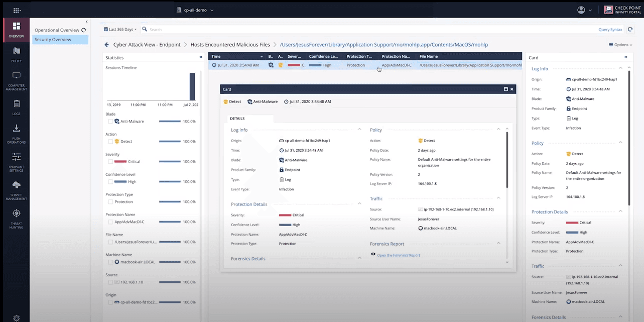Open Computer Management in sidebar
Viewport: 644px width, 322px height.
pos(16,81)
